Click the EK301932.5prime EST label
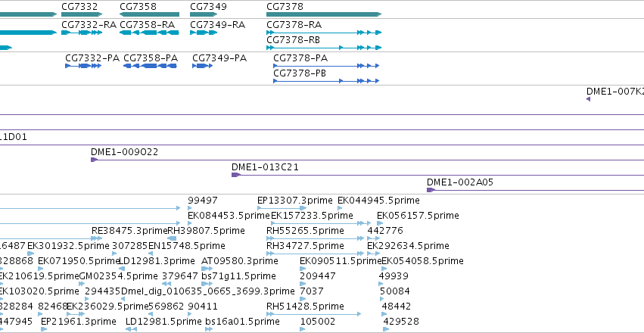This screenshot has width=644, height=333. tap(69, 246)
